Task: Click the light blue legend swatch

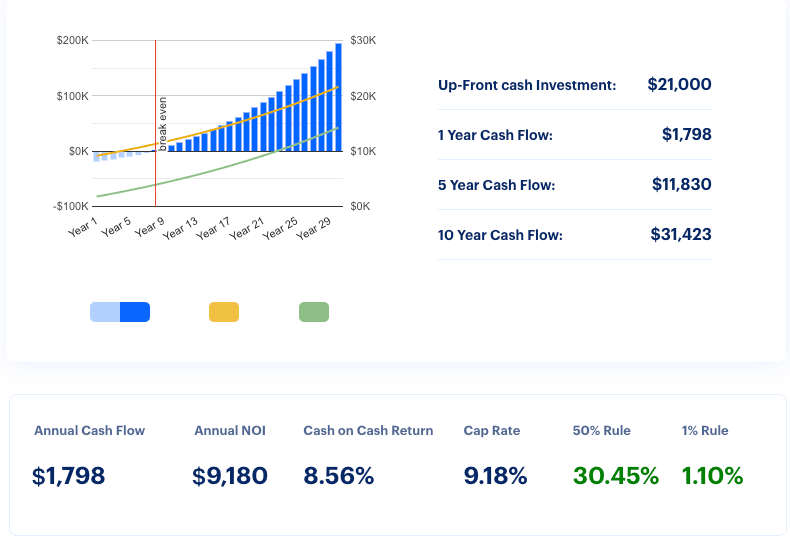Action: tap(104, 312)
